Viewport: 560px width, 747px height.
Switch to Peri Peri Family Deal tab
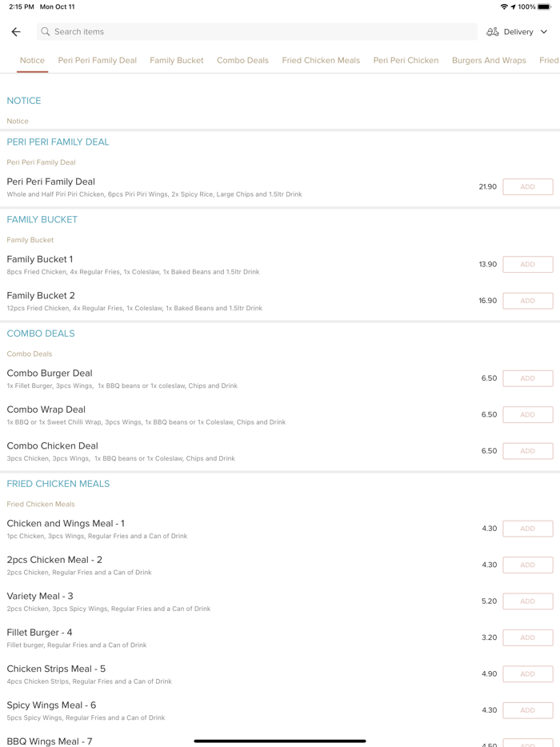pyautogui.click(x=98, y=60)
